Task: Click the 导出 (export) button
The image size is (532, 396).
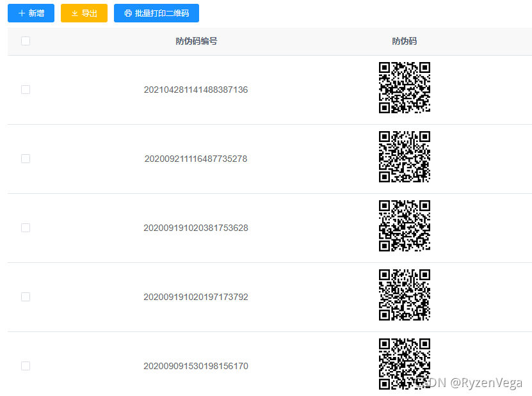Action: click(84, 13)
